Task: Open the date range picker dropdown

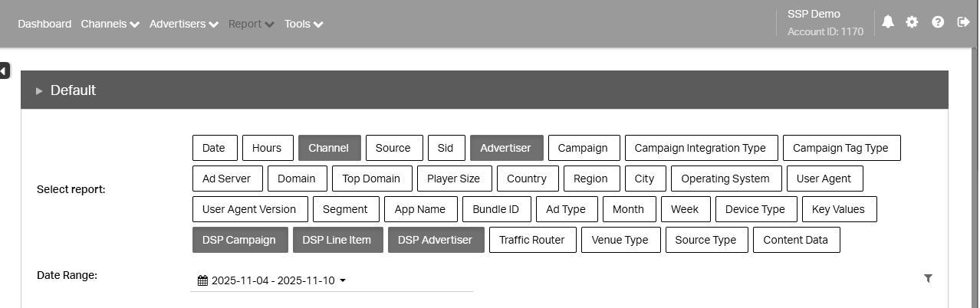Action: 272,280
